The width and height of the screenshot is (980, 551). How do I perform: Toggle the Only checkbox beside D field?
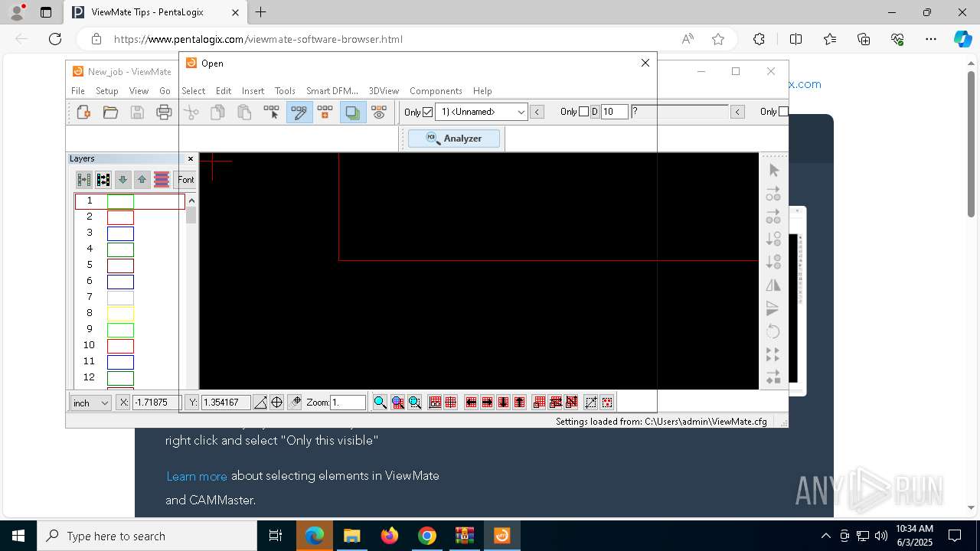point(583,112)
